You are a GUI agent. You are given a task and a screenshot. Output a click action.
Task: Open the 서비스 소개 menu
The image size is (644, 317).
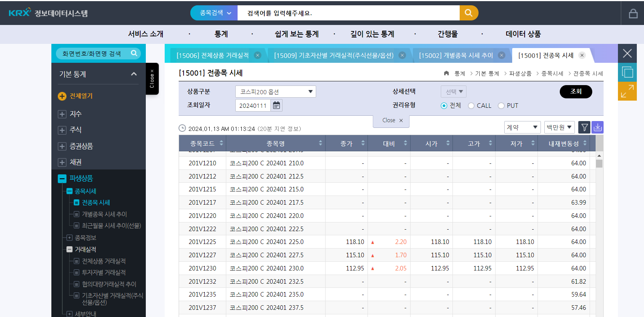[x=146, y=34]
